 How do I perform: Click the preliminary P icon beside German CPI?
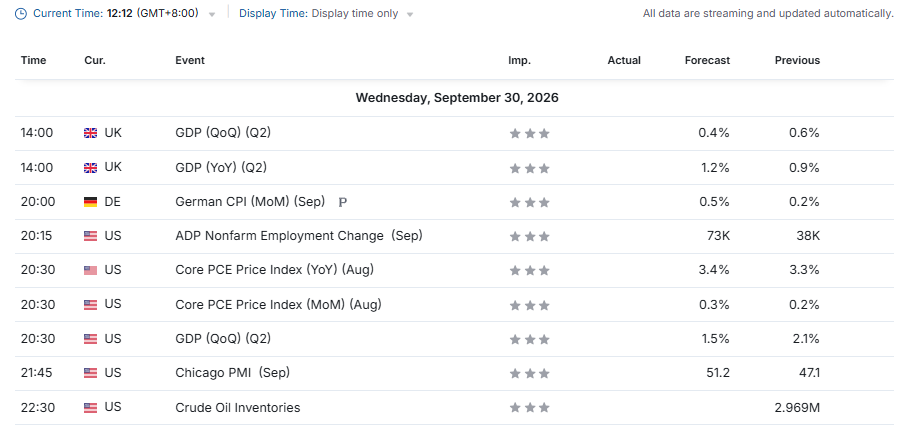(342, 202)
